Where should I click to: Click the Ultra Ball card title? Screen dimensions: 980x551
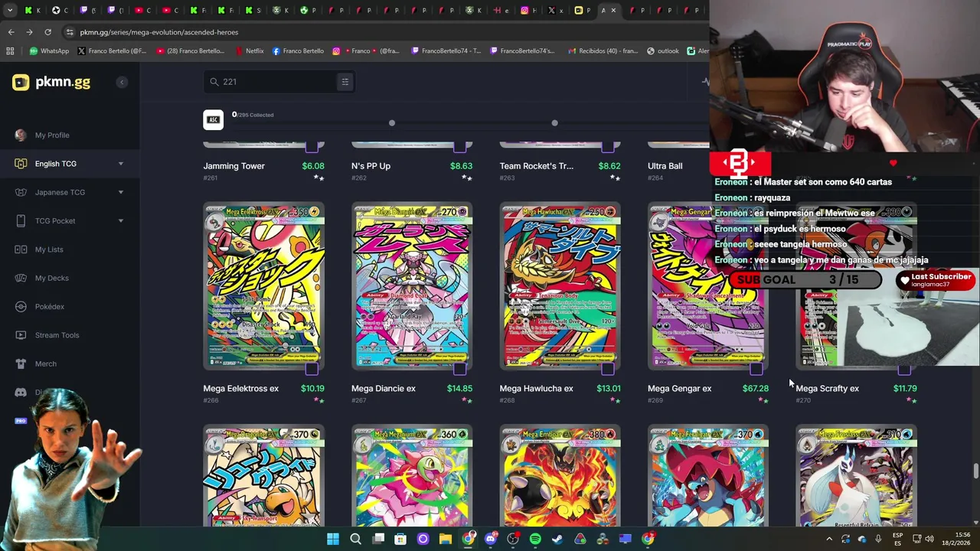tap(665, 166)
